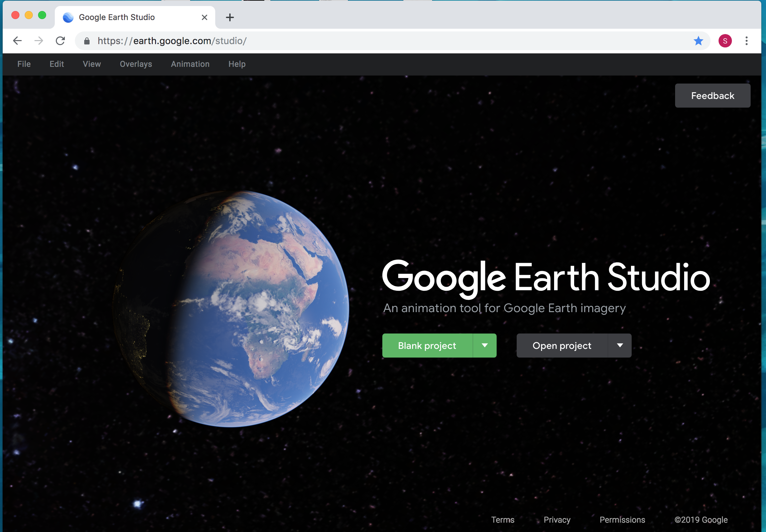This screenshot has height=532, width=766.
Task: Click the Open project button
Action: tap(561, 346)
